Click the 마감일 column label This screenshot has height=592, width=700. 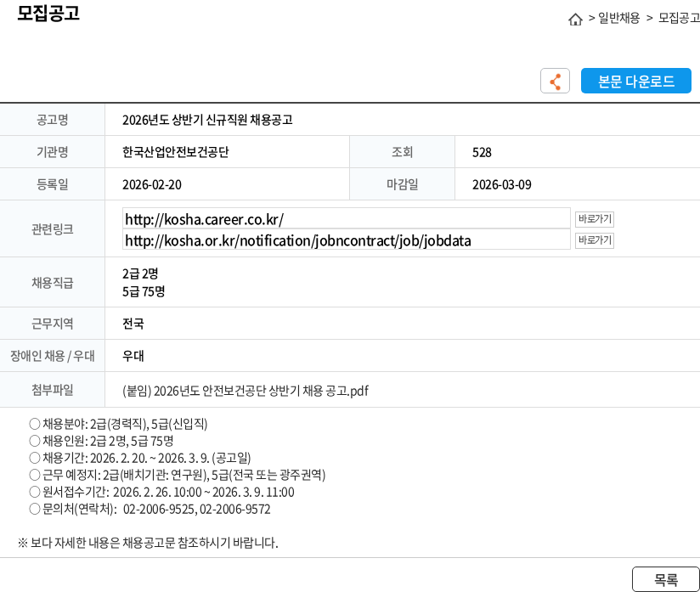click(x=402, y=184)
